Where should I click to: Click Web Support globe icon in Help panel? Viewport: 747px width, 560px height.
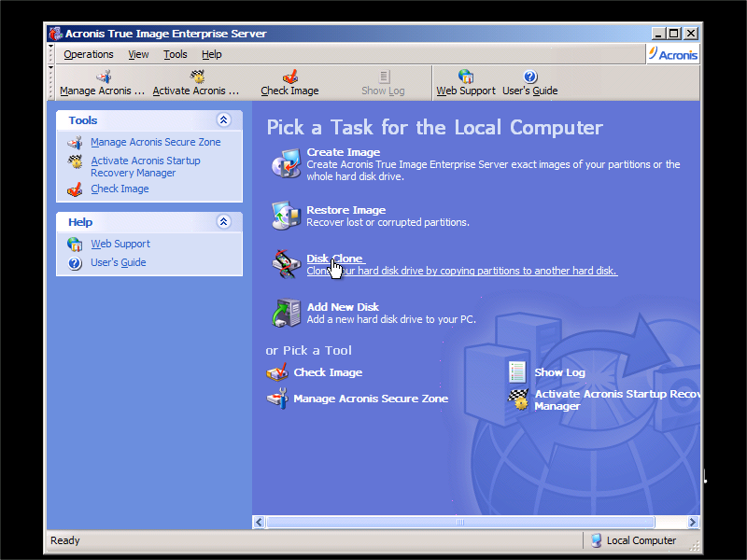tap(75, 244)
